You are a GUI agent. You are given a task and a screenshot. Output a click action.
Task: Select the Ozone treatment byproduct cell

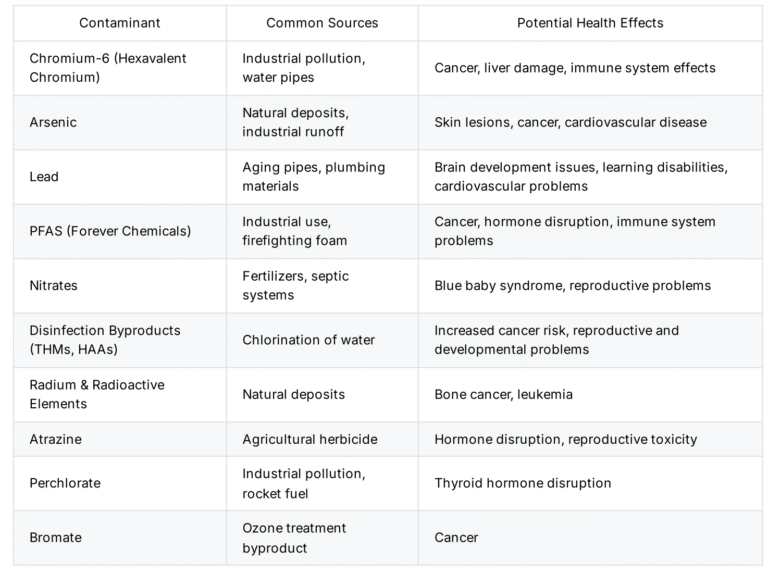[322, 538]
